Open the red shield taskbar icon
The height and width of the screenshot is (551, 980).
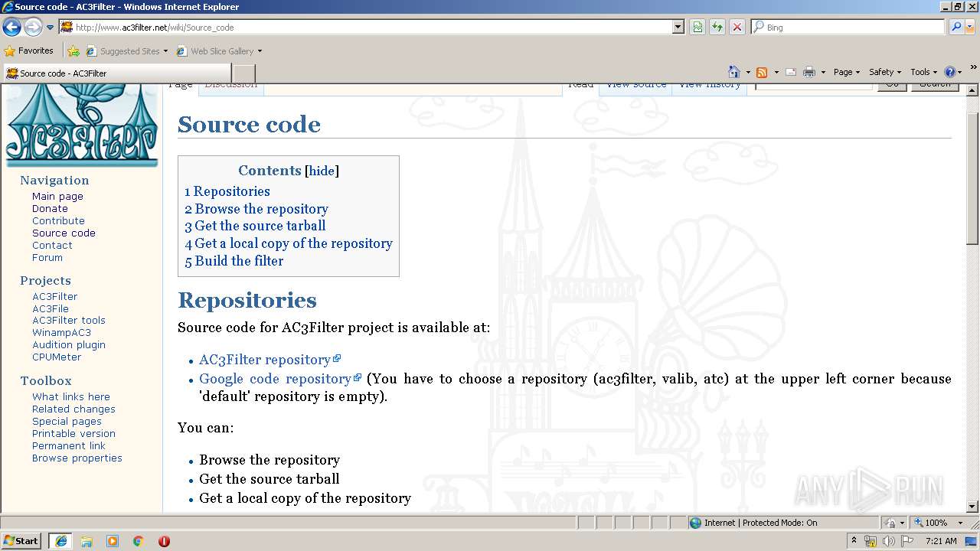pyautogui.click(x=164, y=541)
